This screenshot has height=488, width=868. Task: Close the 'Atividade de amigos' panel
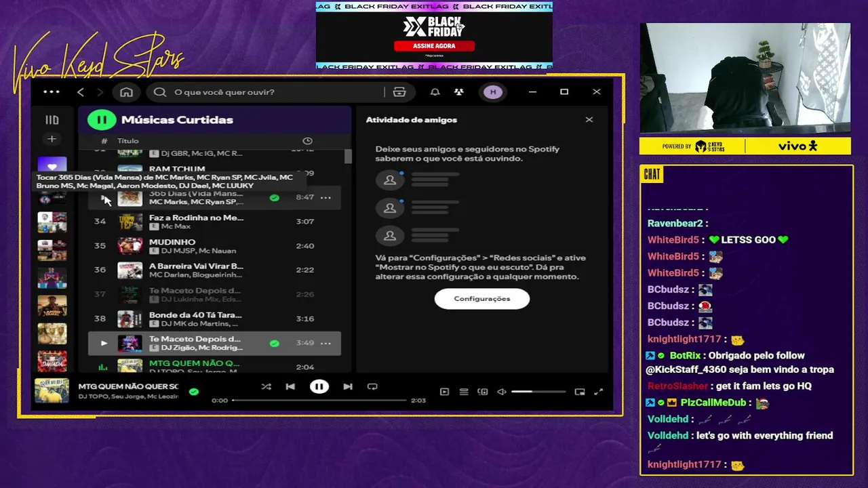589,120
